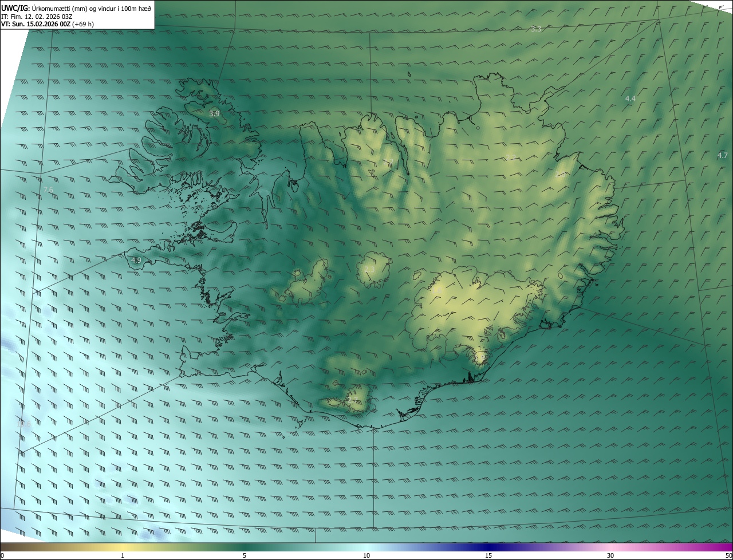Click the colorbar tick label 15
The image size is (733, 560).
pyautogui.click(x=488, y=555)
